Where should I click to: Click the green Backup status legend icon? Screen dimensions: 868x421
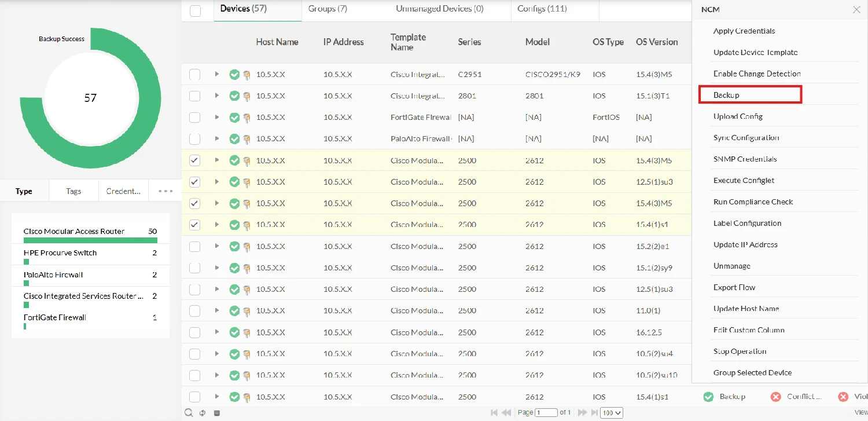[708, 396]
